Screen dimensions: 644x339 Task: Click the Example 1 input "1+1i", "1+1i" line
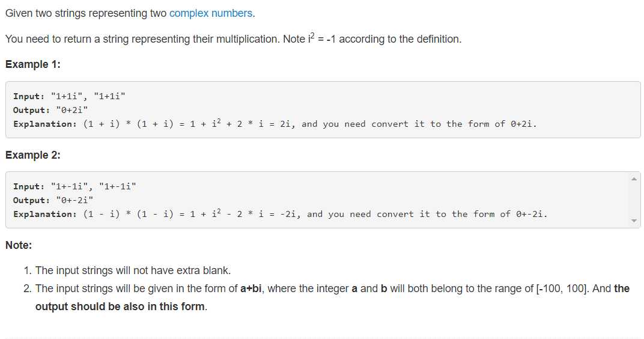point(69,96)
